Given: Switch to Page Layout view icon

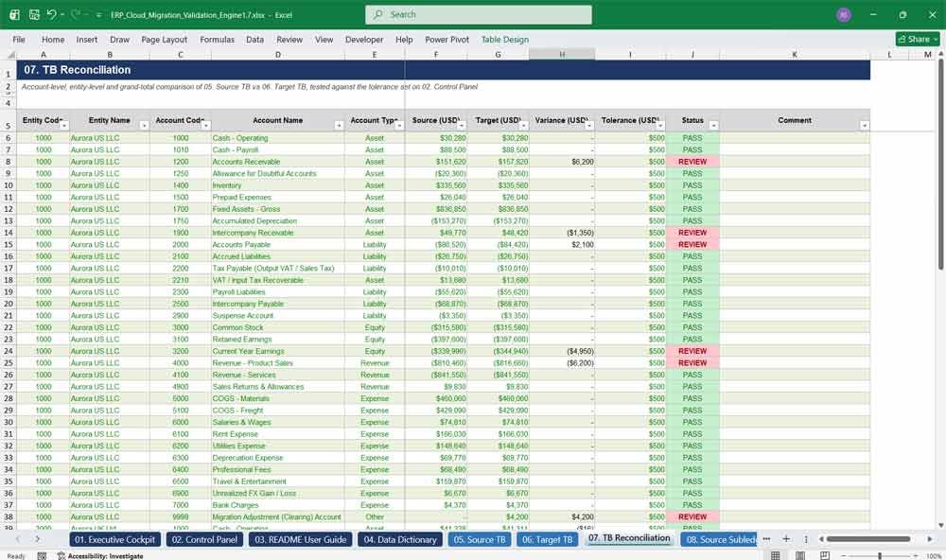Looking at the screenshot, I should (x=800, y=556).
